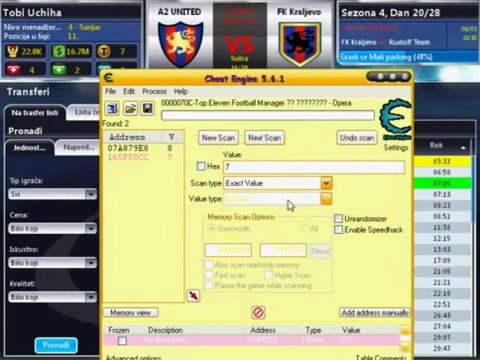The height and width of the screenshot is (360, 480).
Task: Click the Cheat Engine title bar logo
Action: [x=109, y=78]
